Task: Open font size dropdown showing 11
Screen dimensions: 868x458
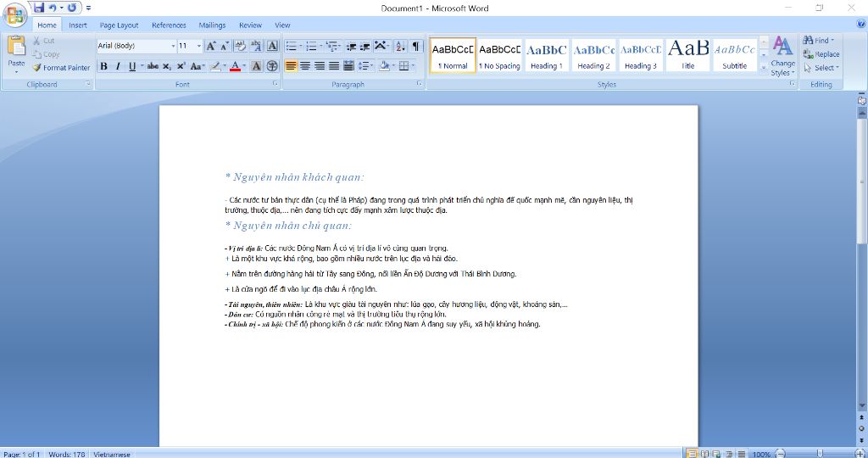Action: 199,46
